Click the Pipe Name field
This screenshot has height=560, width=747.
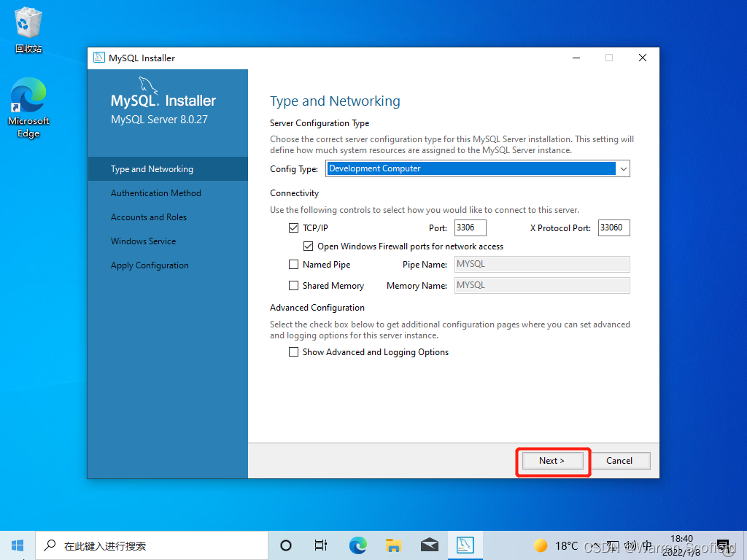542,264
